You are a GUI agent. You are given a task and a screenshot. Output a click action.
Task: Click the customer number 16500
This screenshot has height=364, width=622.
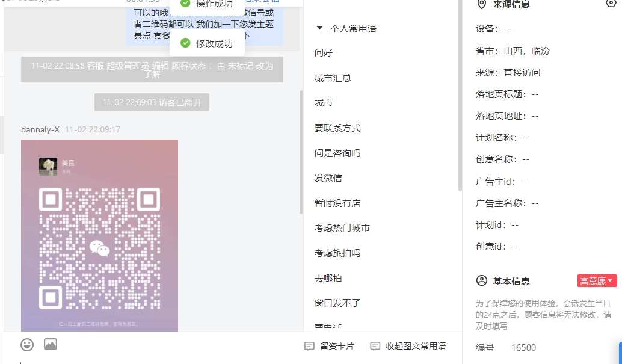(x=523, y=348)
